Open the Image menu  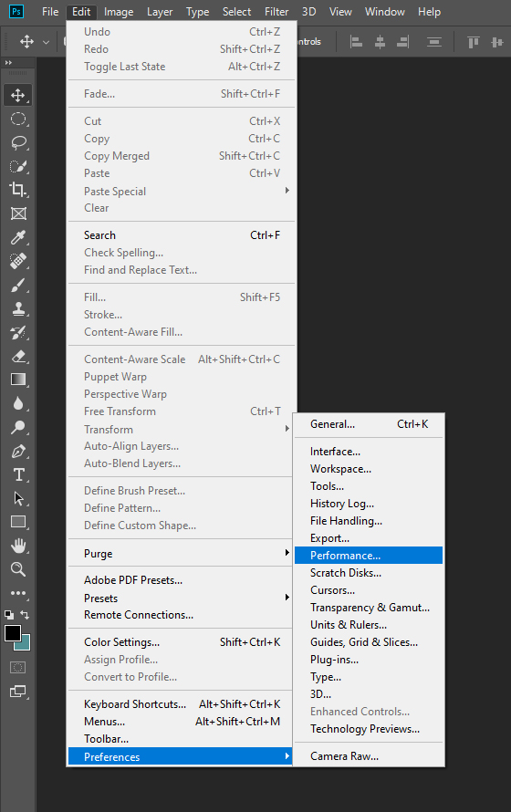(x=119, y=11)
